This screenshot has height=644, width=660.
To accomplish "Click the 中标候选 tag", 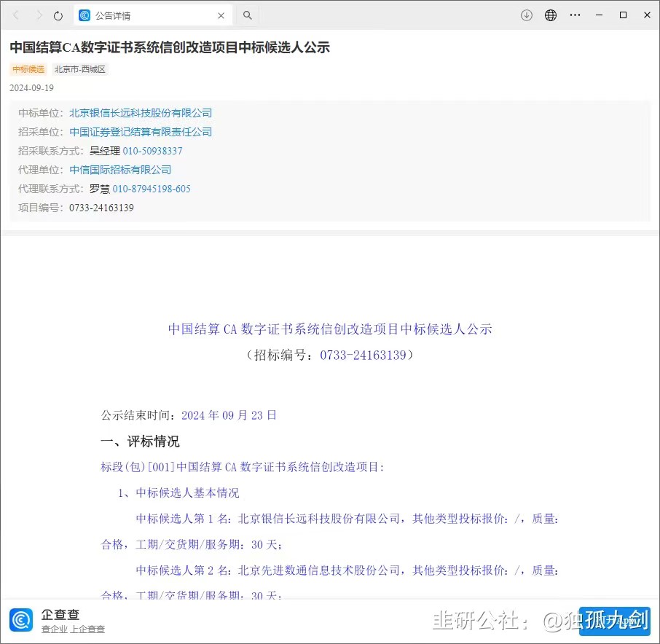I will 28,69.
